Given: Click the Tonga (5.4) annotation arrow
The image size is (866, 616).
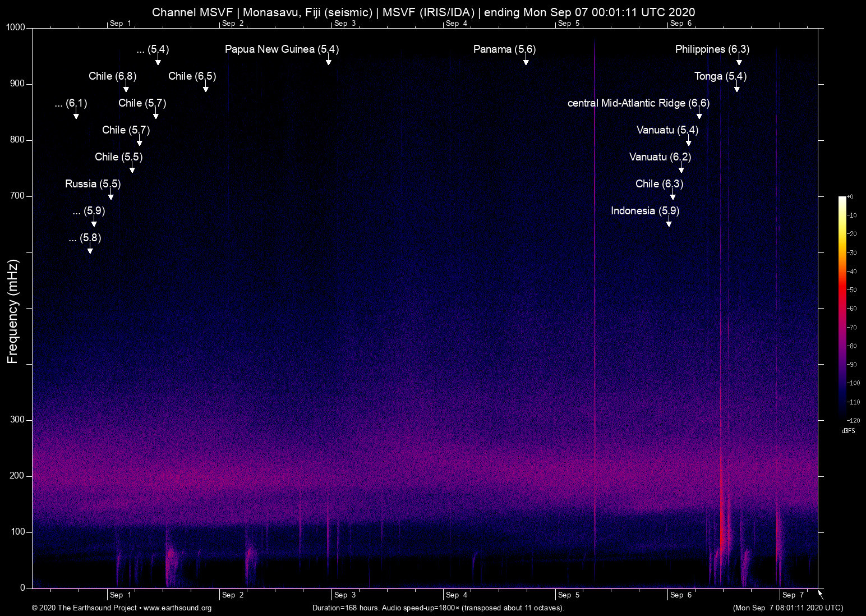Looking at the screenshot, I should pyautogui.click(x=736, y=89).
